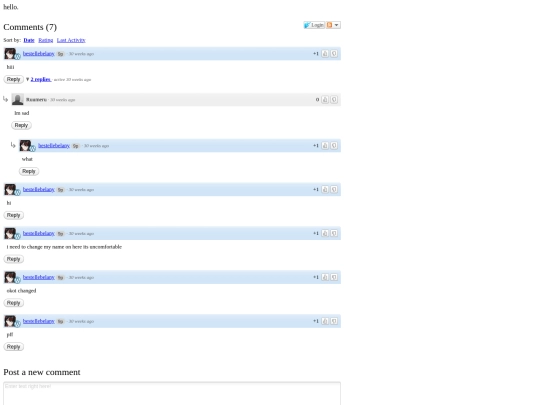540x405 pixels.
Task: Click the orange RSS feed icon
Action: pos(329,25)
